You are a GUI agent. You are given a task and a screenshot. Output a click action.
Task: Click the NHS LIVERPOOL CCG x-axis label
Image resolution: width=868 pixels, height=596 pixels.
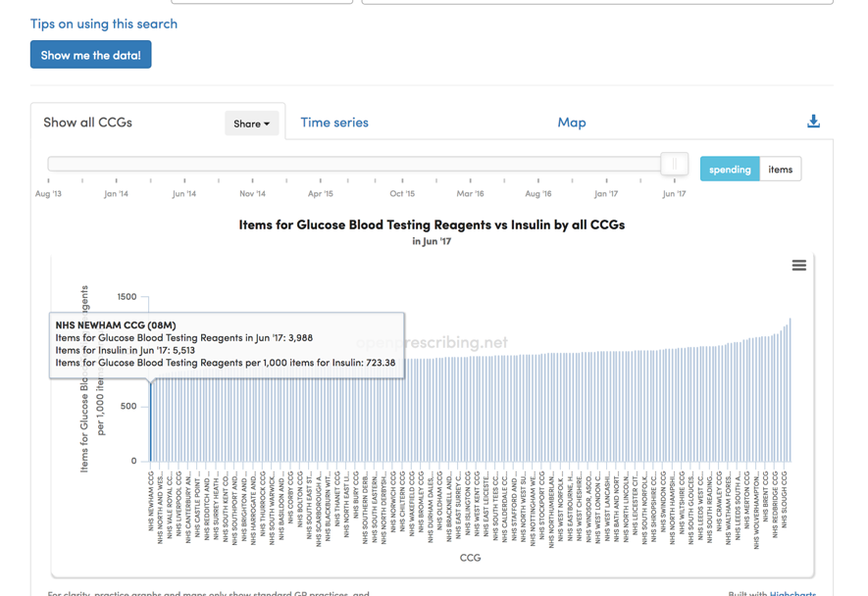[179, 504]
